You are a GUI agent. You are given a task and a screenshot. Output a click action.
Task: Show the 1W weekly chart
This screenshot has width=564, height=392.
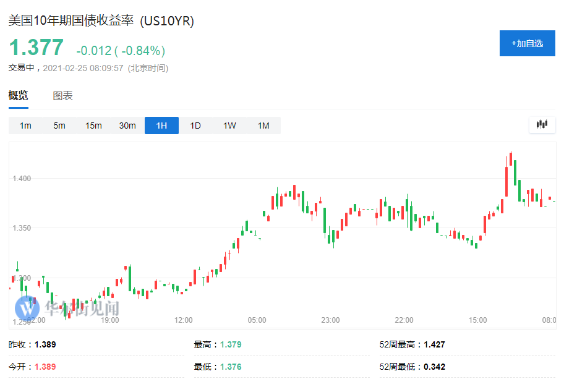229,126
